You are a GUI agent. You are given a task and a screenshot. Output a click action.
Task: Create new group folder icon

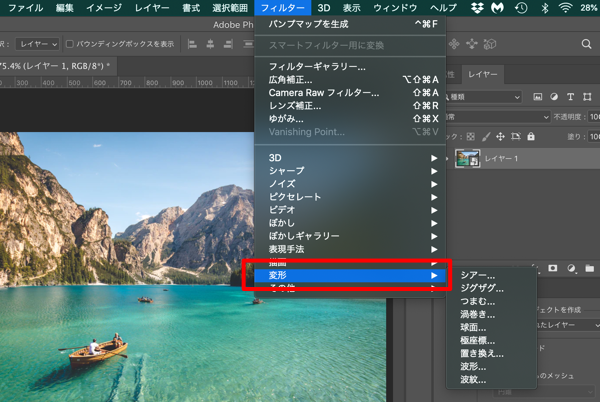(590, 268)
